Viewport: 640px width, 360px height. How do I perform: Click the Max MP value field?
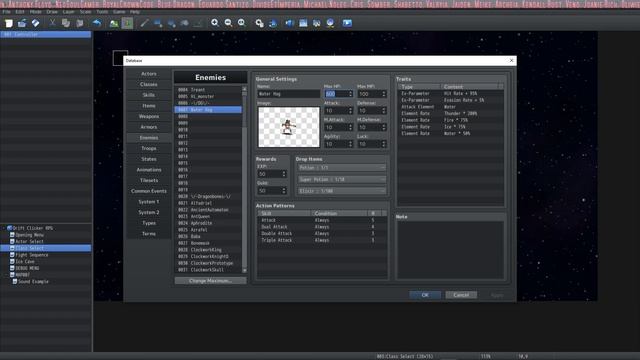(x=372, y=94)
